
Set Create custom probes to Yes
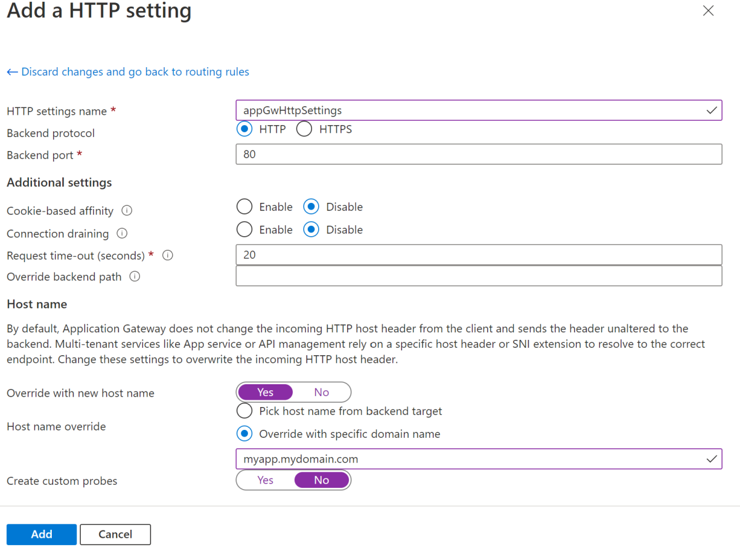coord(265,480)
